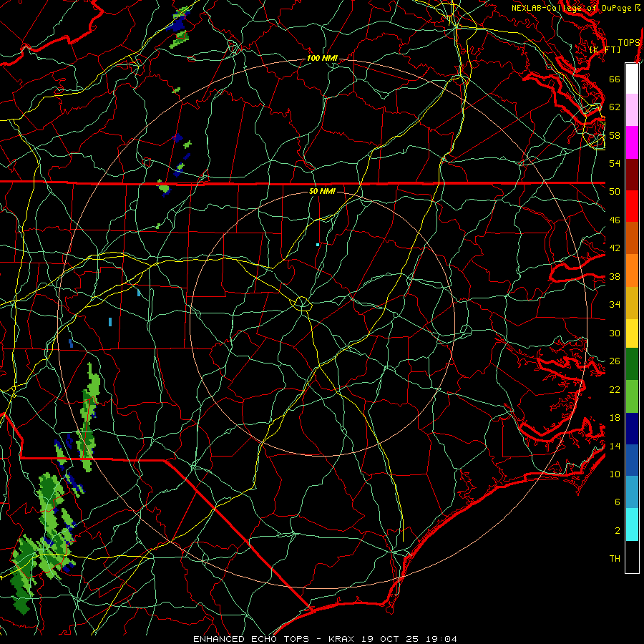Image resolution: width=644 pixels, height=644 pixels.
Task: Click the "42" legend value
Action: tap(615, 248)
